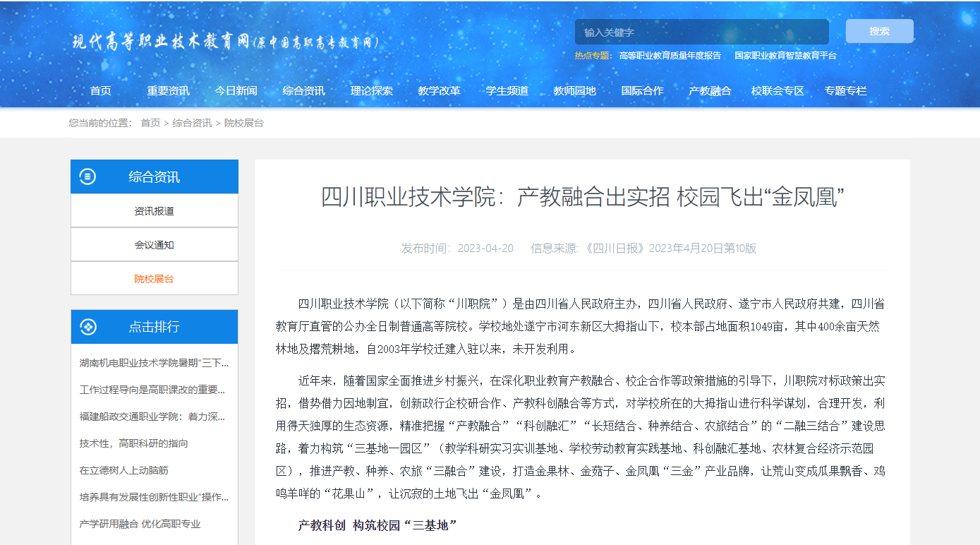
Task: Click 综合资讯 in the breadcrumb trail
Action: pos(192,123)
